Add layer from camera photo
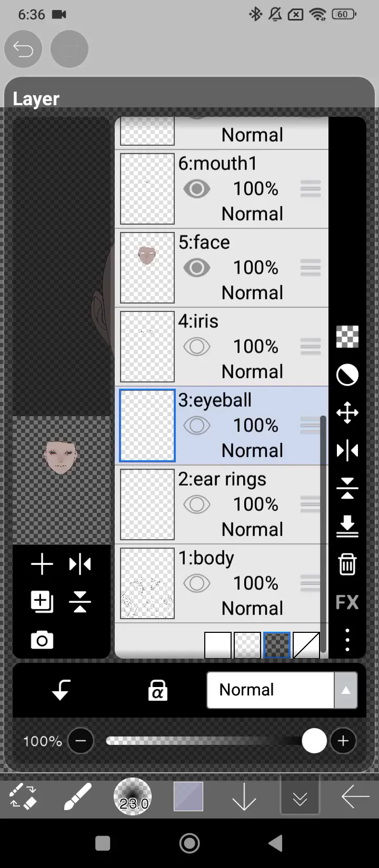Viewport: 379px width, 868px height. (42, 640)
